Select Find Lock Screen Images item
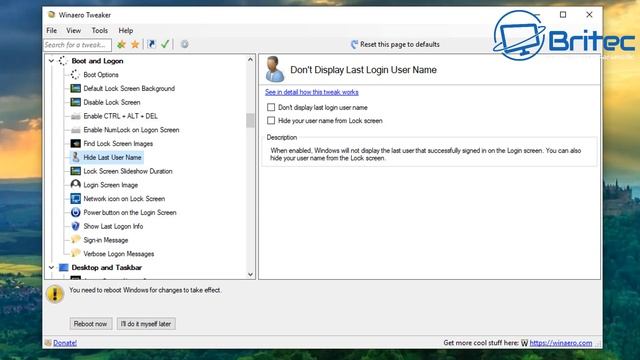Viewport: 640px width, 360px height. (x=118, y=144)
